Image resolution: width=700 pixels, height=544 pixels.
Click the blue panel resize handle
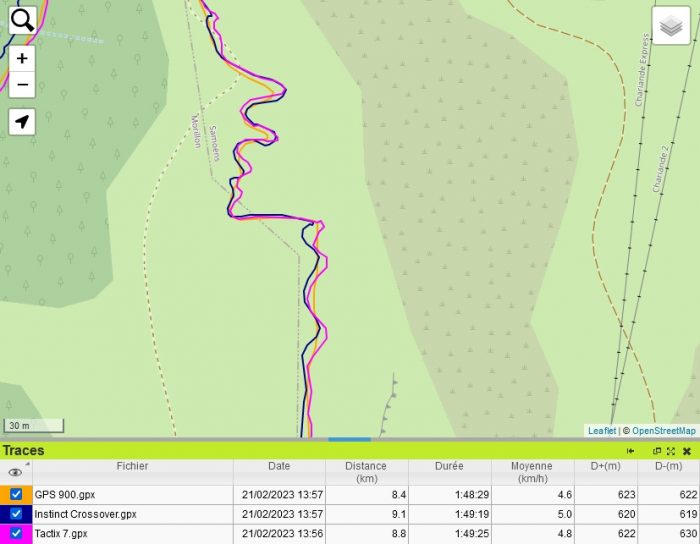tap(349, 439)
